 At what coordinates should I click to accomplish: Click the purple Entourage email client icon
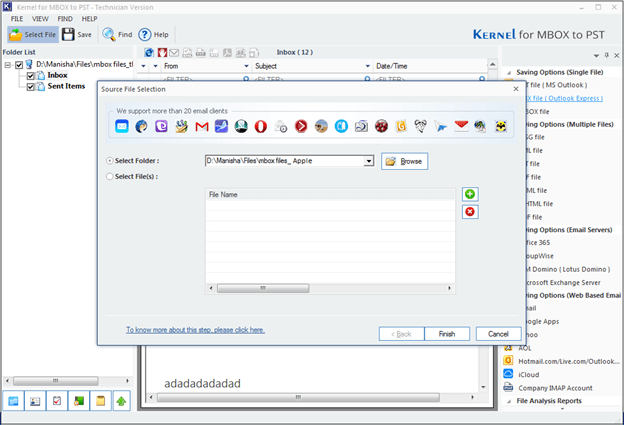click(161, 127)
